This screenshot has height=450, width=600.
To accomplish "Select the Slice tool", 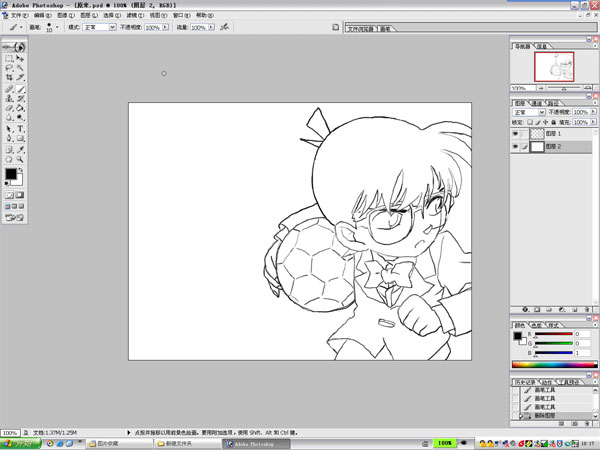I will [x=20, y=77].
